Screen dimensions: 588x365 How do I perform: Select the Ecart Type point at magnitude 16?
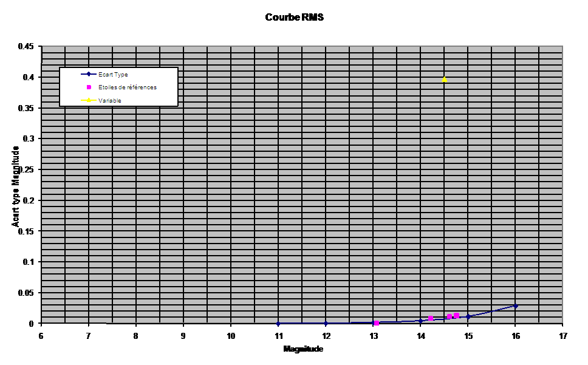[x=516, y=306]
